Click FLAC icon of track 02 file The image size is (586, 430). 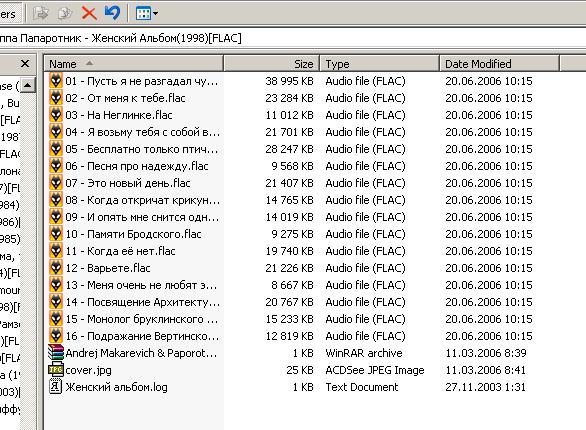coord(56,98)
